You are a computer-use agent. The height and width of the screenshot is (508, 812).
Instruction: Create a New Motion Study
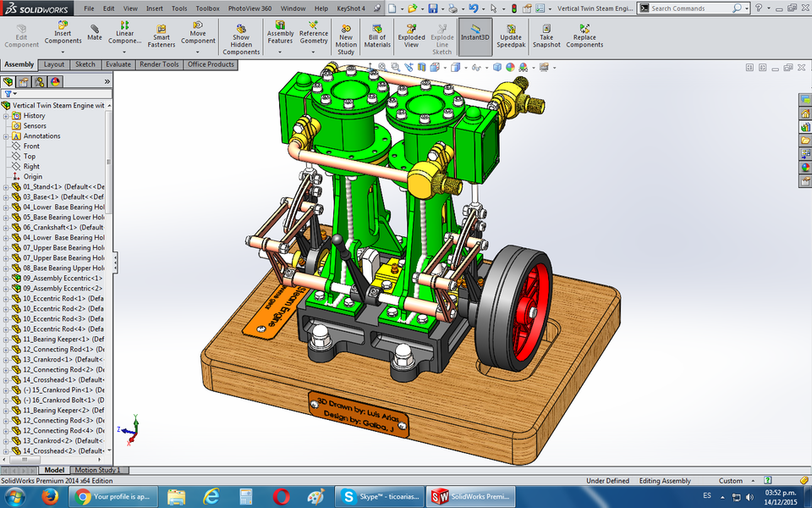tap(345, 36)
